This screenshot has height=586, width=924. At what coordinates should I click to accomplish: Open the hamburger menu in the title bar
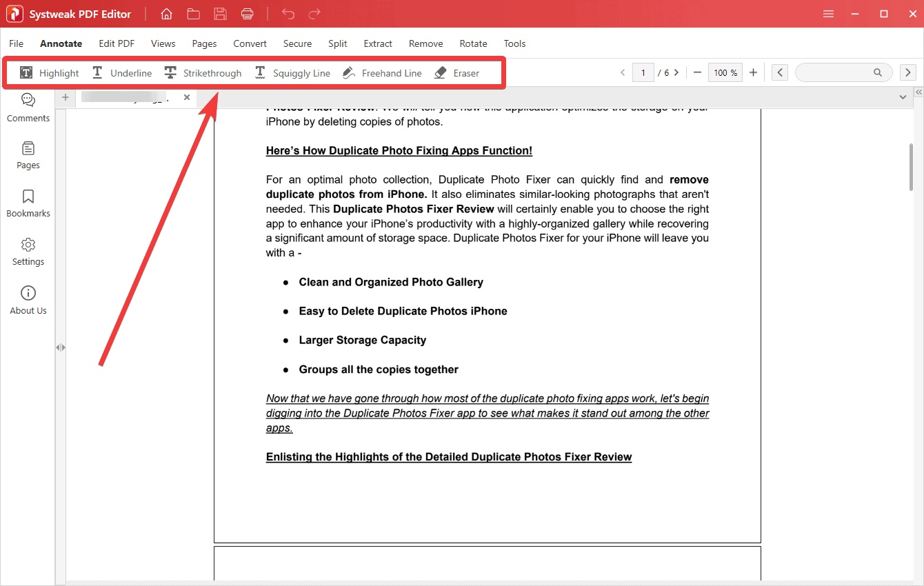(x=828, y=14)
